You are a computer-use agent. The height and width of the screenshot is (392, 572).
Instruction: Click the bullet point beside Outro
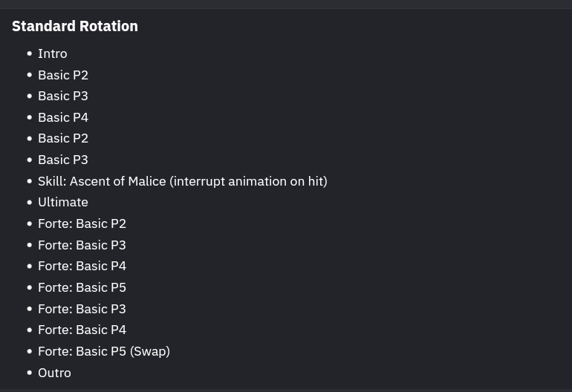click(30, 373)
